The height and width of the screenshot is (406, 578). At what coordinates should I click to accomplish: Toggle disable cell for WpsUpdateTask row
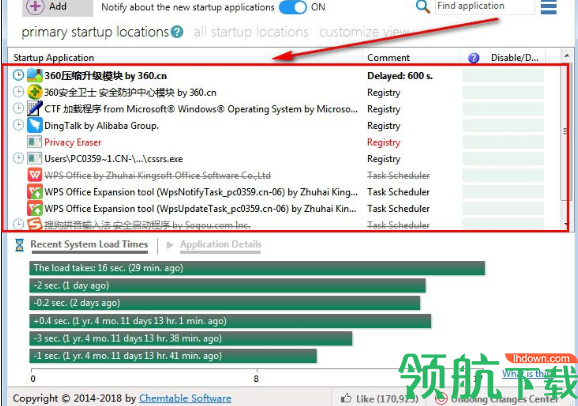503,208
